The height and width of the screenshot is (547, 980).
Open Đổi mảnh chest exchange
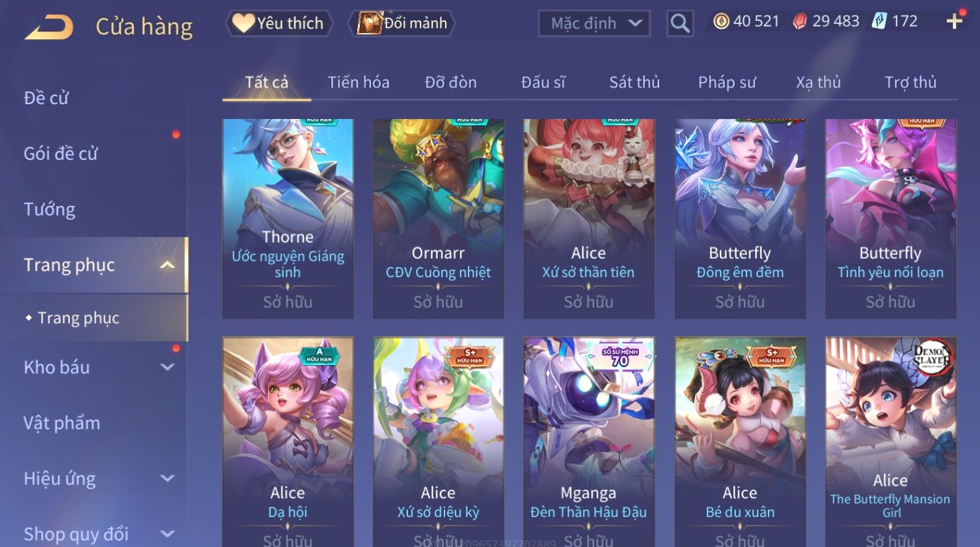pos(402,23)
